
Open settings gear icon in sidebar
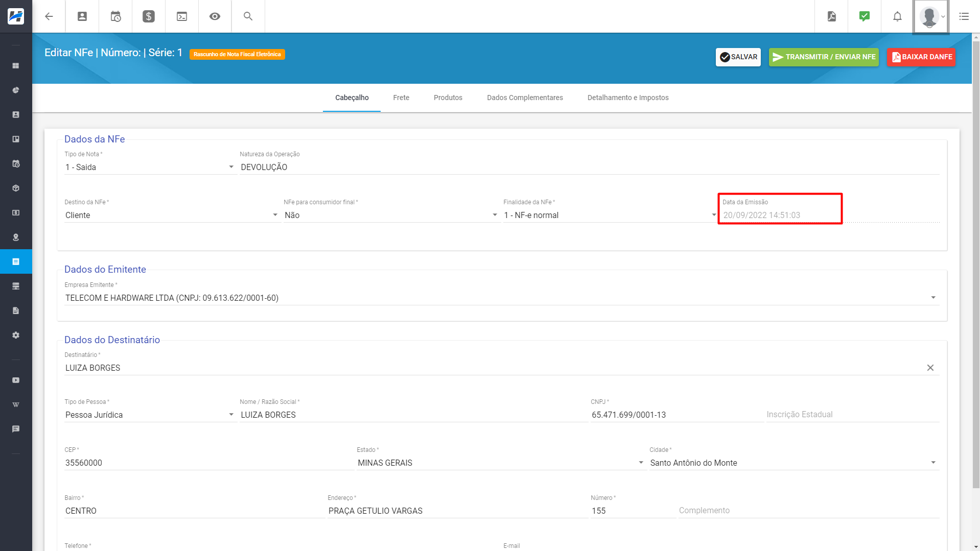click(x=16, y=335)
